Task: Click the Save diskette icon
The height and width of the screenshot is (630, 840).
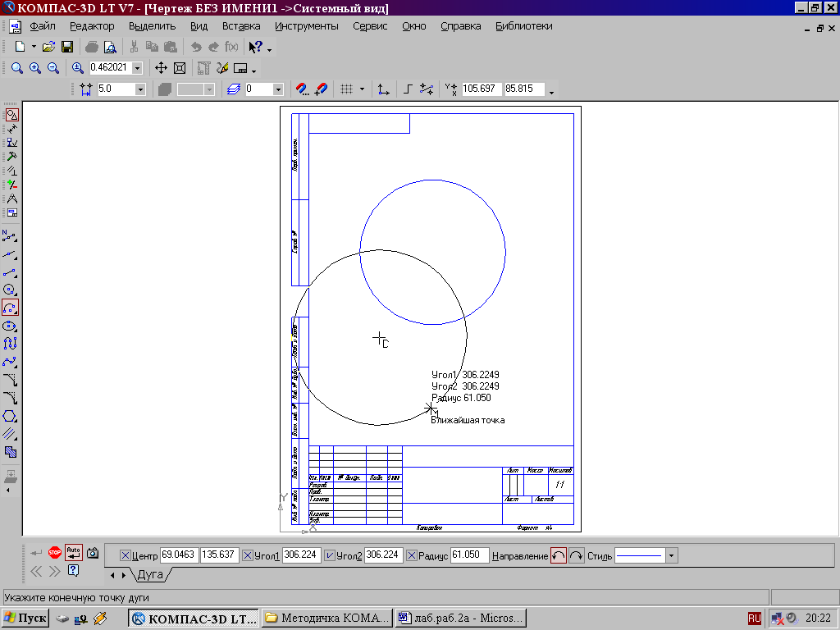Action: click(x=67, y=47)
